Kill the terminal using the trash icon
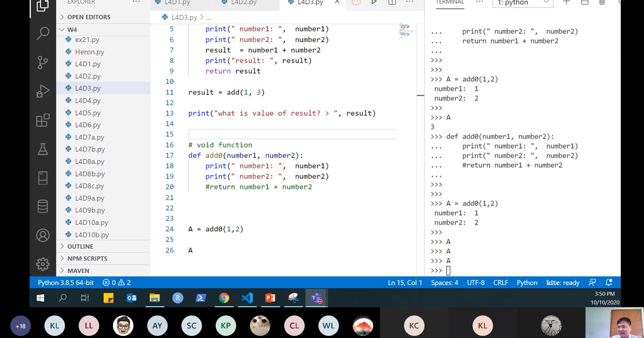 [601, 2]
